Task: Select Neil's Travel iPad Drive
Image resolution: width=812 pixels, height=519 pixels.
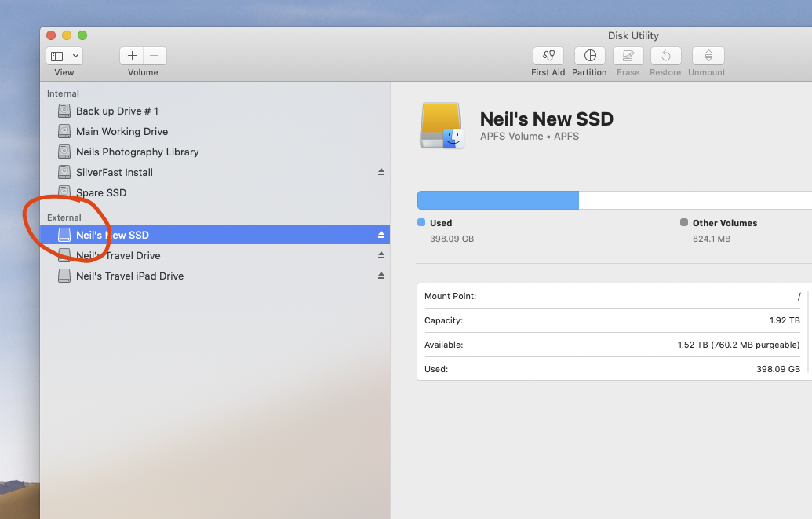Action: coord(215,276)
